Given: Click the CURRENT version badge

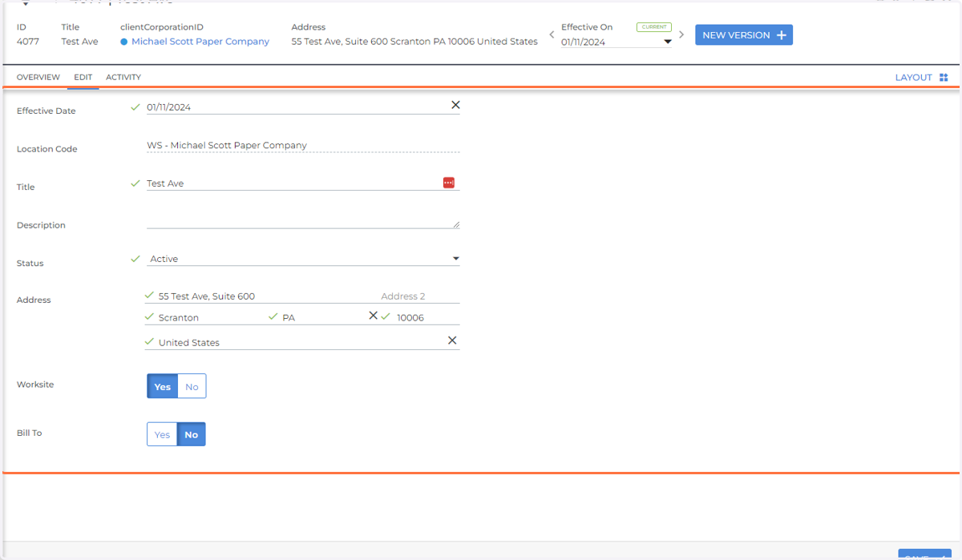Looking at the screenshot, I should coord(654,27).
